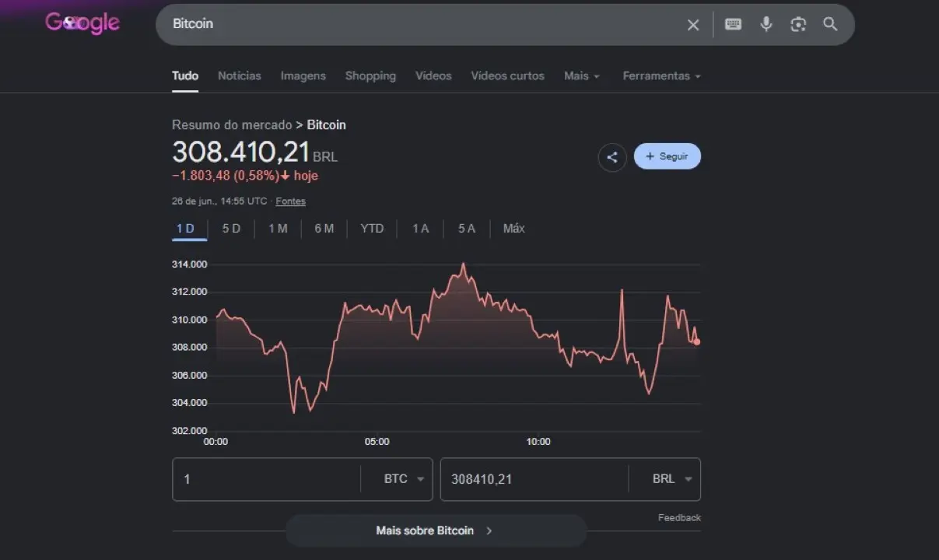Image resolution: width=939 pixels, height=560 pixels.
Task: Open the on-screen keyboard icon
Action: [x=733, y=24]
